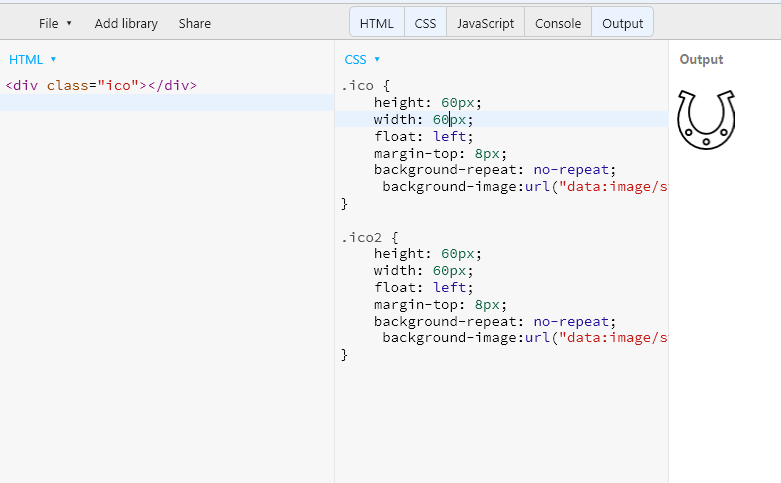The image size is (781, 483).
Task: Click the Output panel heading label
Action: coord(701,60)
